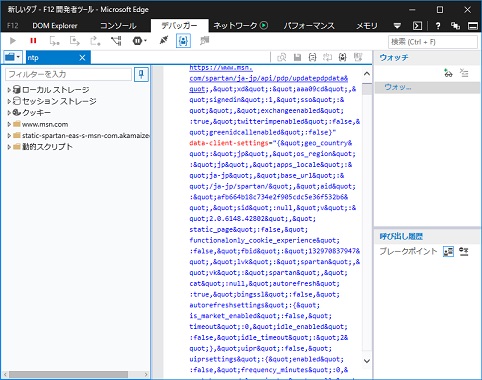Click the Step Over icon
The width and height of the screenshot is (482, 380).
point(75,41)
